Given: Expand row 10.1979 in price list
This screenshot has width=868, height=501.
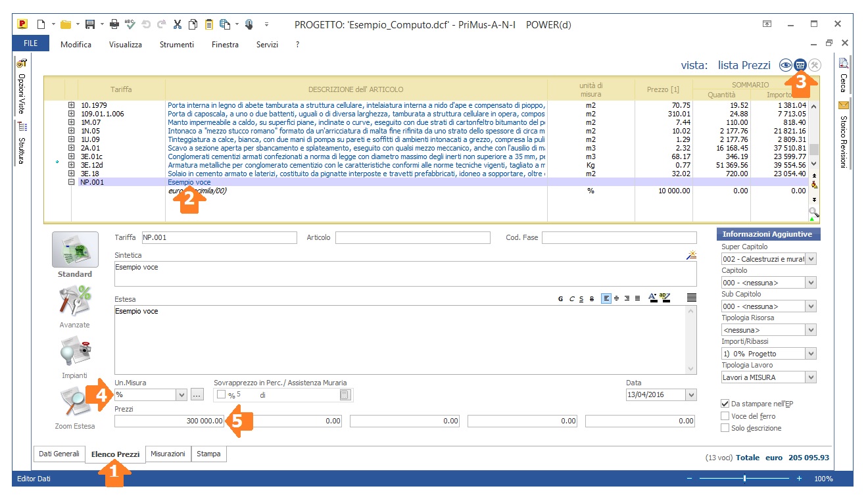Looking at the screenshot, I should 72,105.
